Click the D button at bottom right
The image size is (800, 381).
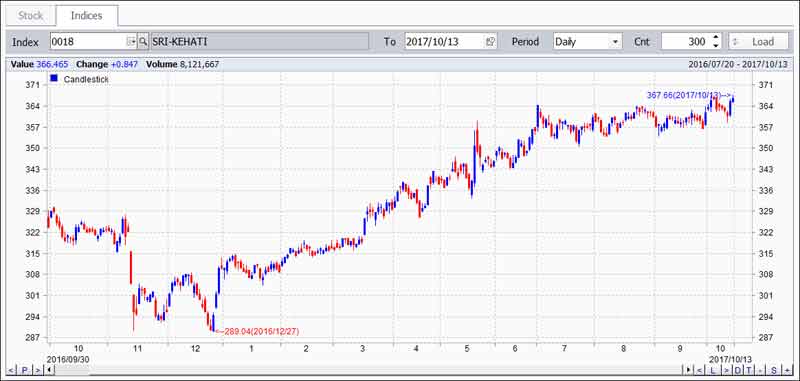(738, 370)
